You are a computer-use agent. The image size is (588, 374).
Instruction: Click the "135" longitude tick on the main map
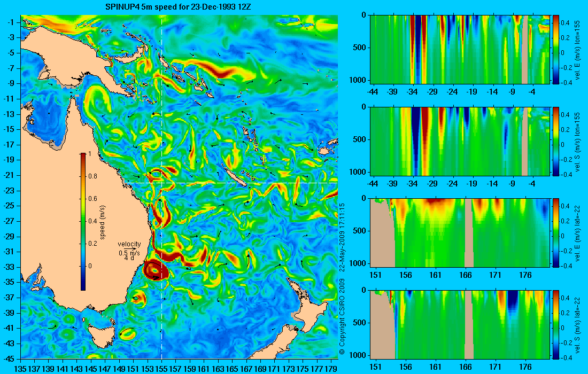tap(20, 369)
